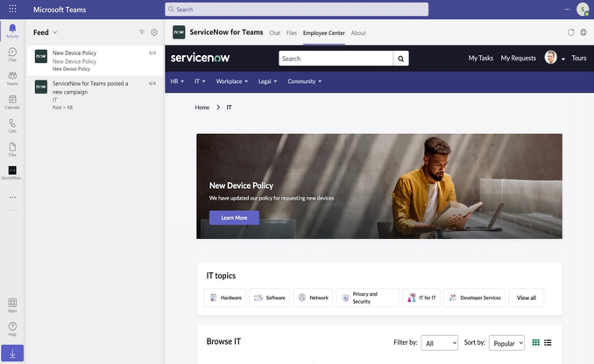Open Calendar in the Teams sidebar

click(12, 102)
